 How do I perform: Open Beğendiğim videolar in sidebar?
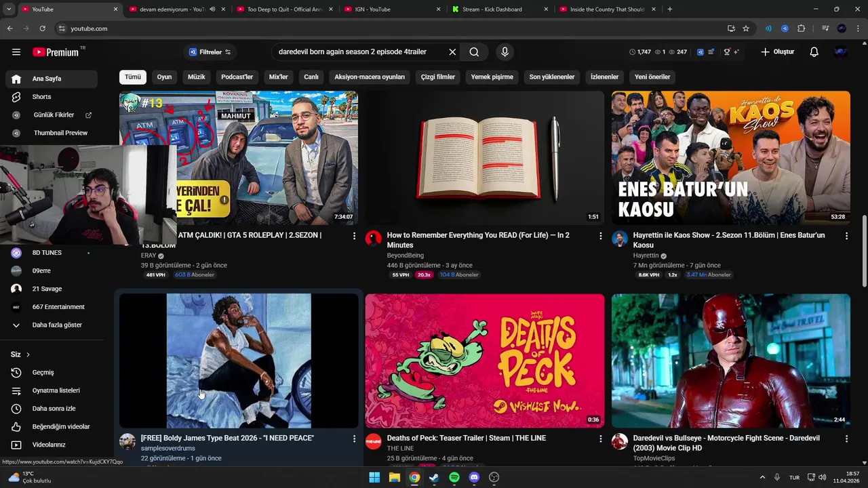pyautogui.click(x=52, y=427)
